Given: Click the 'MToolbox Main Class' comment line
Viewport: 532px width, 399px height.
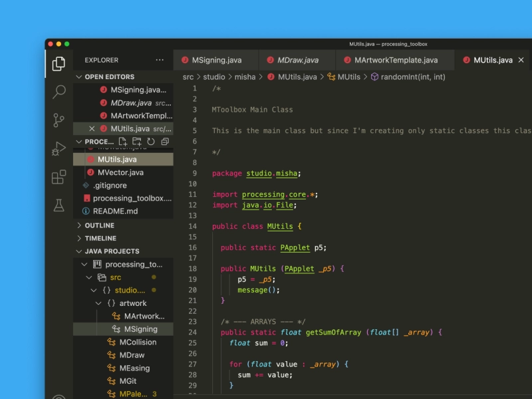Looking at the screenshot, I should coord(252,110).
